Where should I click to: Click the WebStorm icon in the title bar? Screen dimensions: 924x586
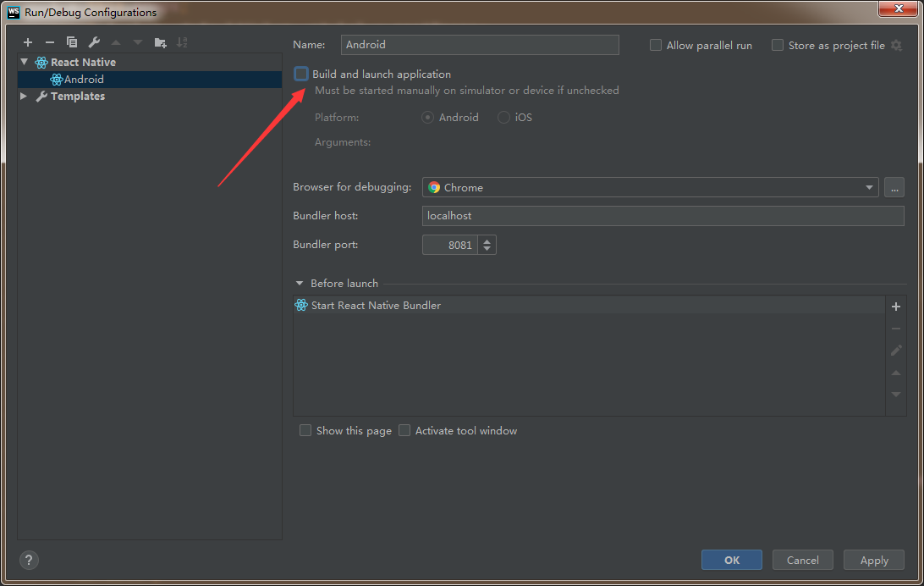tap(14, 12)
